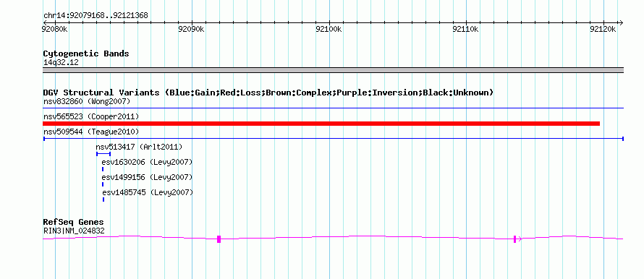
Task: Click the red nsv565523 loss bar
Action: click(321, 124)
